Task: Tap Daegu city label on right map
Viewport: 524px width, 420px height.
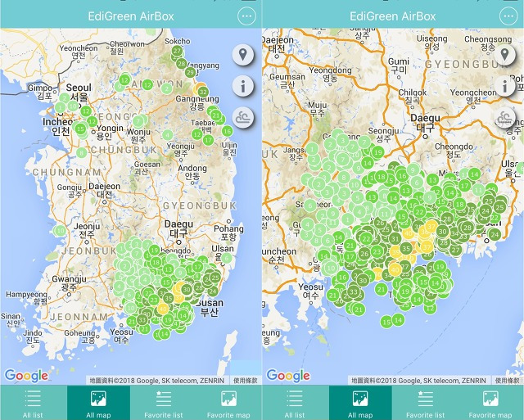Action: point(426,122)
